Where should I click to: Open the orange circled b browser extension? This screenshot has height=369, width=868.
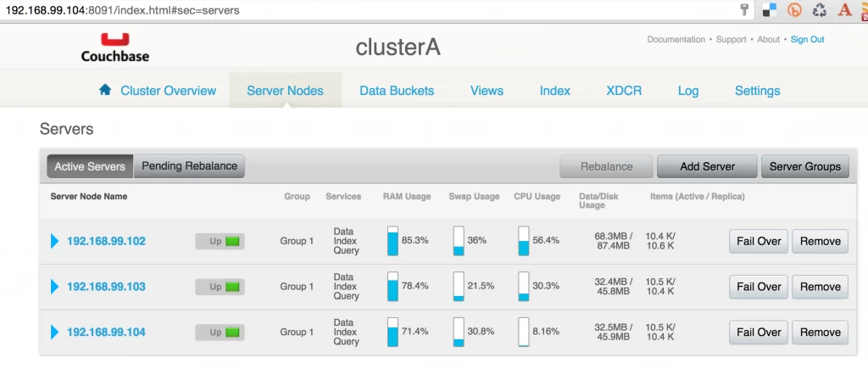point(794,10)
